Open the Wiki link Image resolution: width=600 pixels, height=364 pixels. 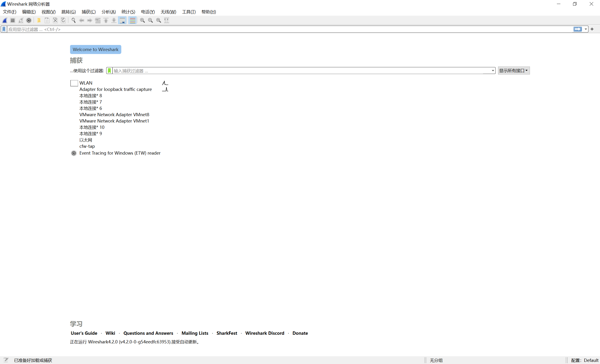[110, 333]
